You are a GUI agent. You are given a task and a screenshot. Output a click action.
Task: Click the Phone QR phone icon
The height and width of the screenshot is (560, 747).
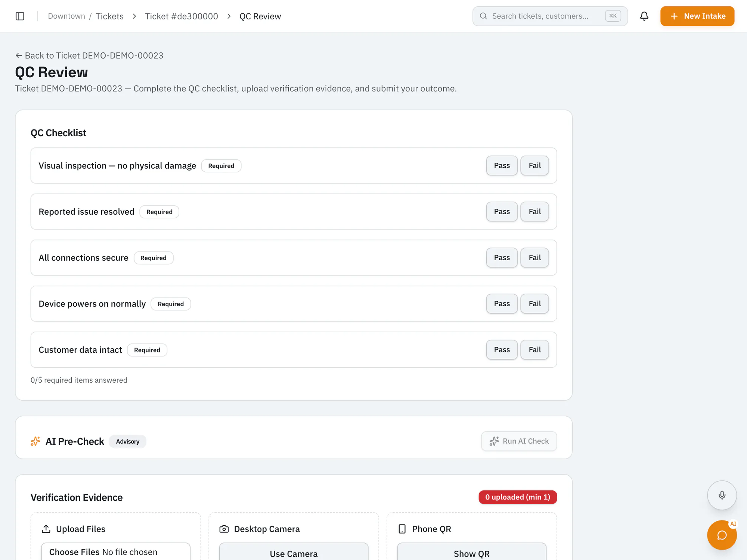pos(402,529)
